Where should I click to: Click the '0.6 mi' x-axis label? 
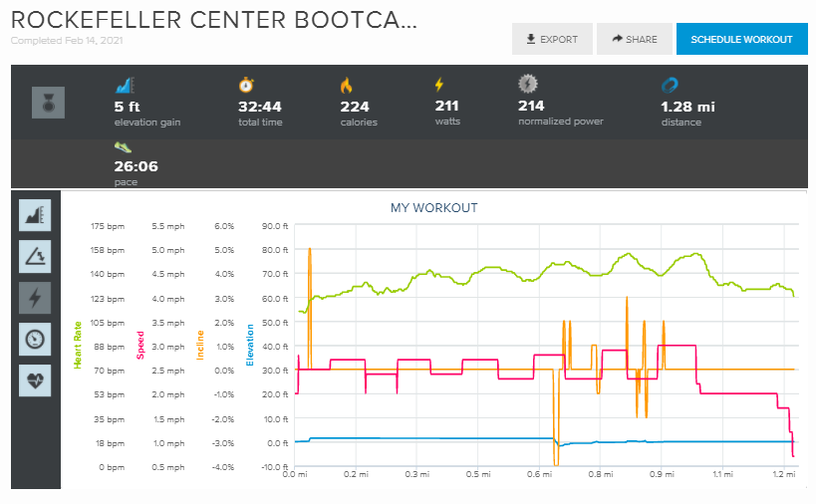[x=539, y=474]
